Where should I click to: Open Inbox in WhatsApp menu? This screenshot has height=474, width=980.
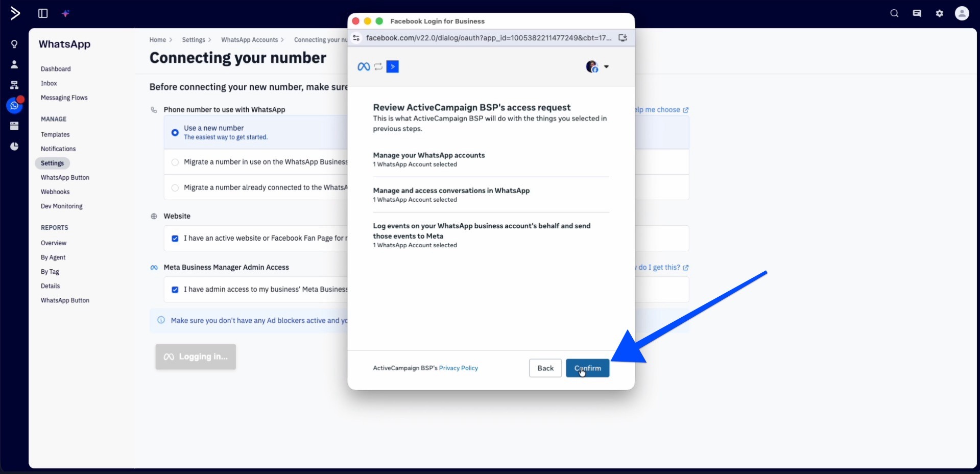pos(49,83)
